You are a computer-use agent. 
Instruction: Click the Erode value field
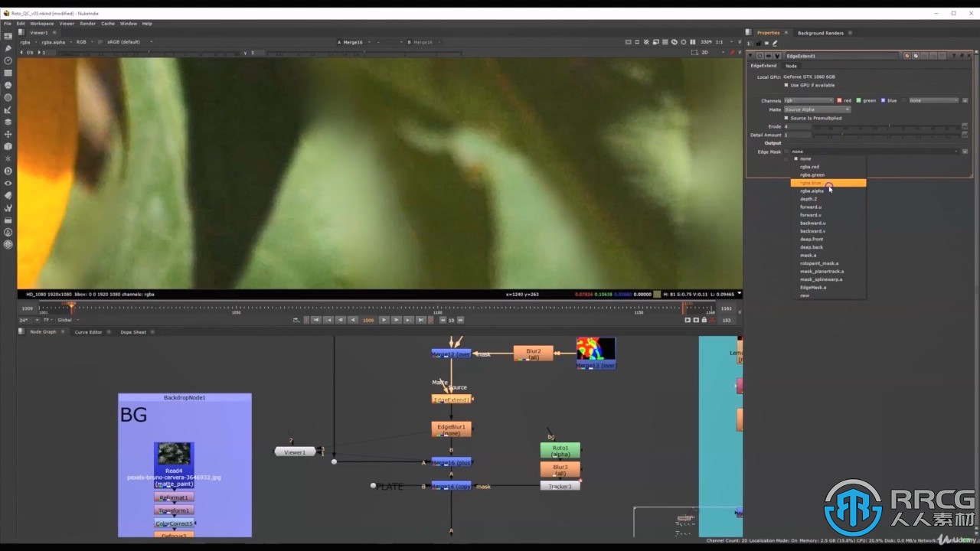797,126
